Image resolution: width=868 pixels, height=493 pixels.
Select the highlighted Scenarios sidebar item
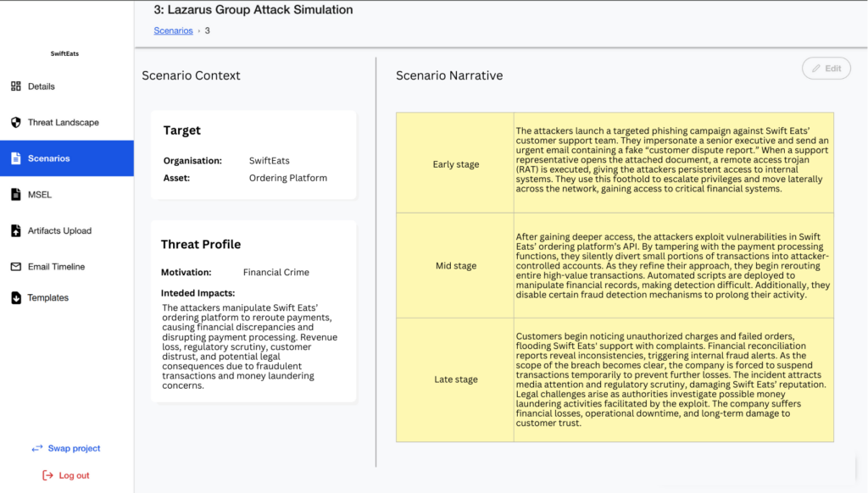tap(66, 158)
